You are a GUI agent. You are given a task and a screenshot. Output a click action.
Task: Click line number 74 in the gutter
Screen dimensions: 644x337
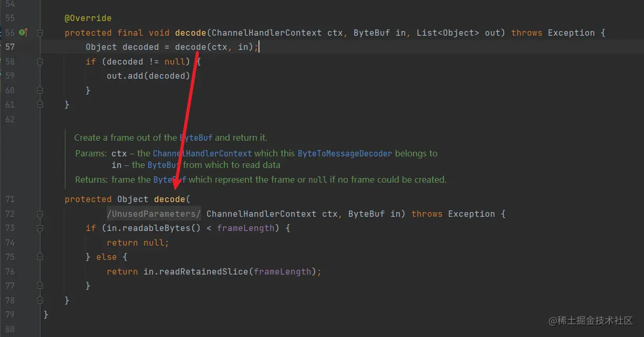tap(9, 243)
